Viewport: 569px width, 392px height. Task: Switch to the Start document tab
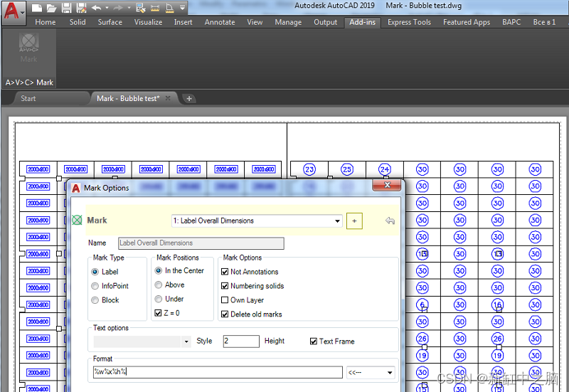pyautogui.click(x=28, y=98)
